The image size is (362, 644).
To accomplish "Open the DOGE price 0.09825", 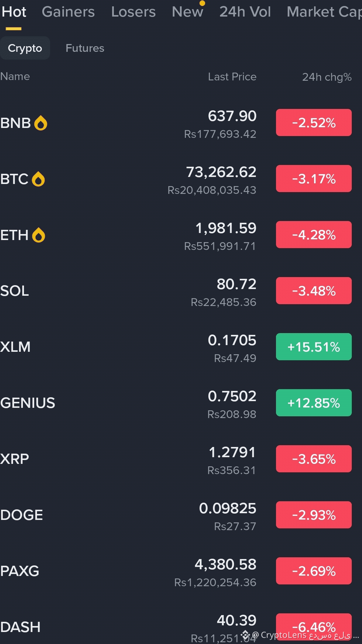I will tap(228, 508).
